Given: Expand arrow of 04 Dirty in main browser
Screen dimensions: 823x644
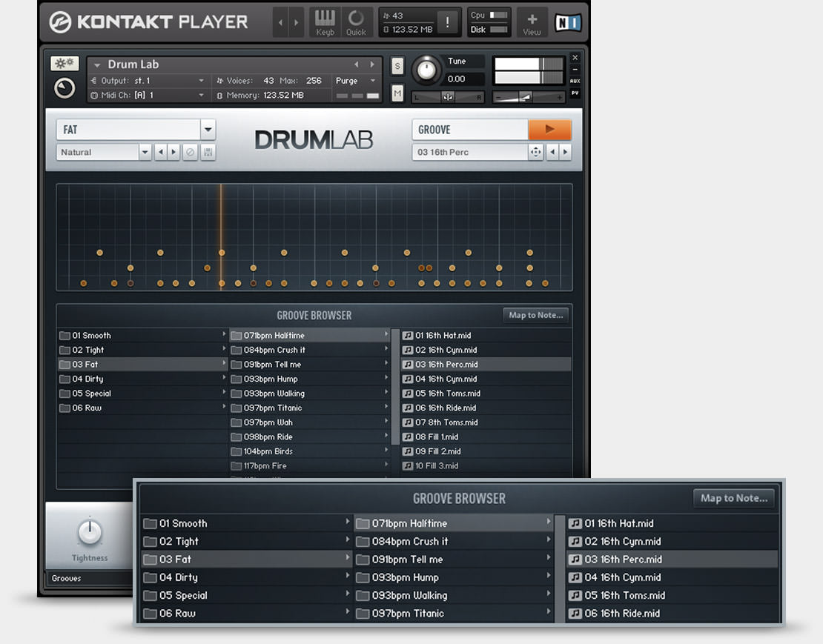Looking at the screenshot, I should [224, 378].
